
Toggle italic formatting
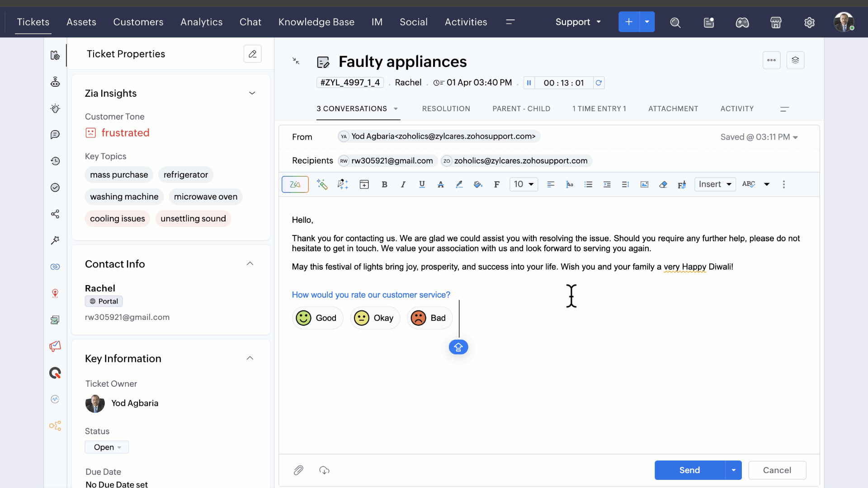[x=403, y=184]
